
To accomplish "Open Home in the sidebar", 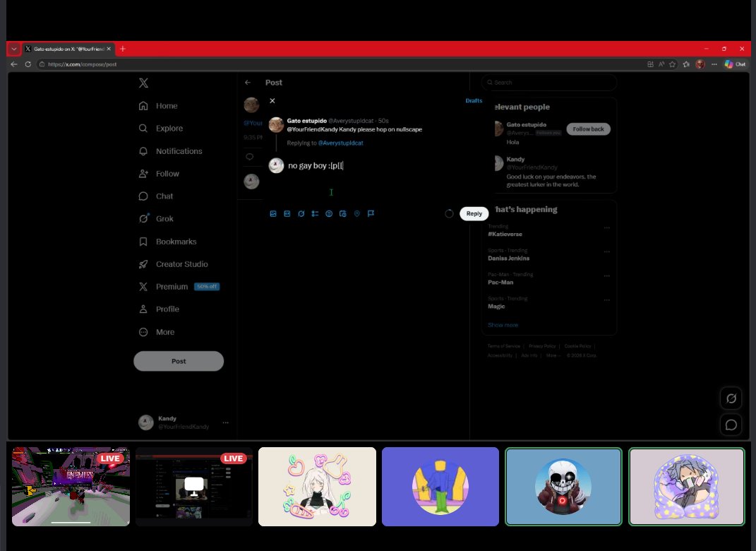I will pos(158,106).
